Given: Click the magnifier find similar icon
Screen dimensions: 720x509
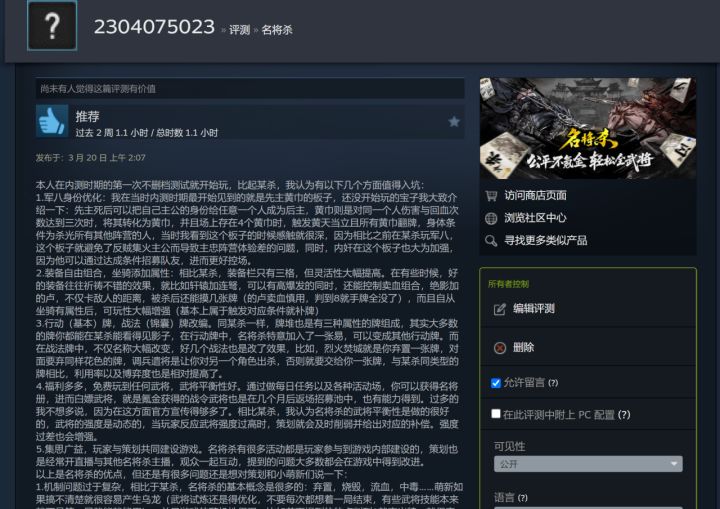Looking at the screenshot, I should [491, 240].
